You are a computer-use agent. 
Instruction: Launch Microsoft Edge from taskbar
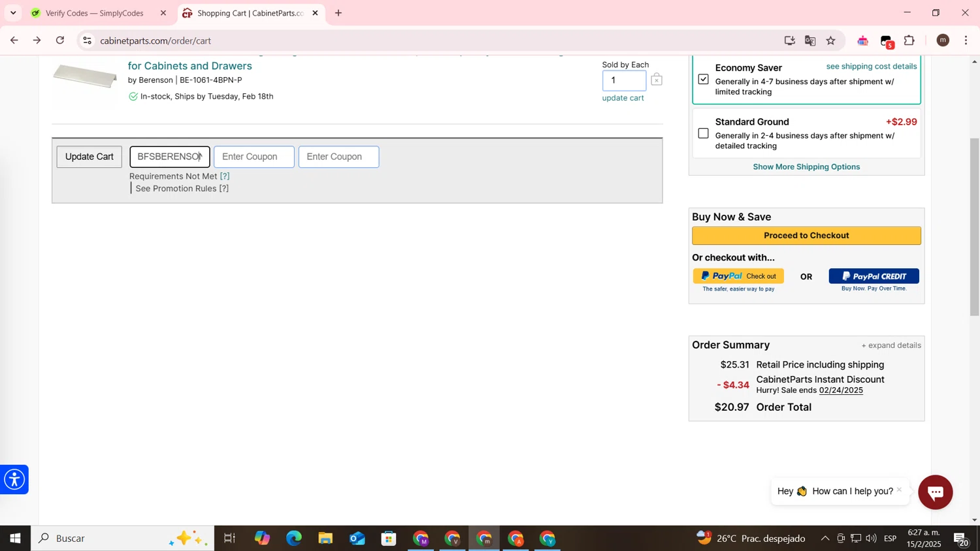[294, 539]
